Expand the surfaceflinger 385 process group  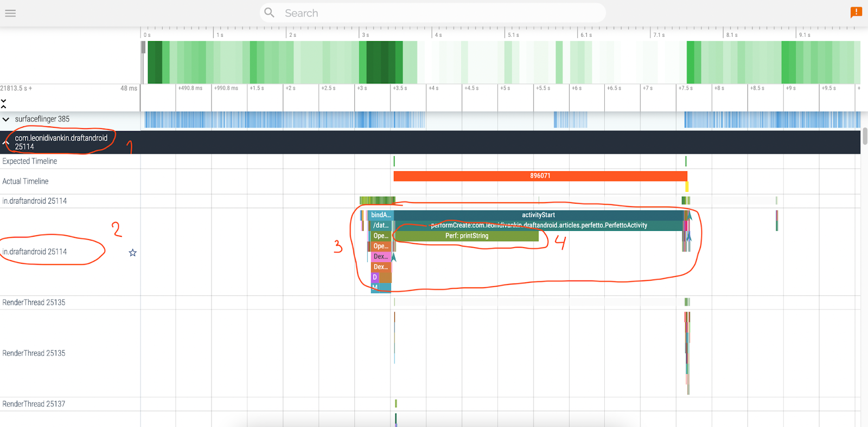(x=6, y=119)
